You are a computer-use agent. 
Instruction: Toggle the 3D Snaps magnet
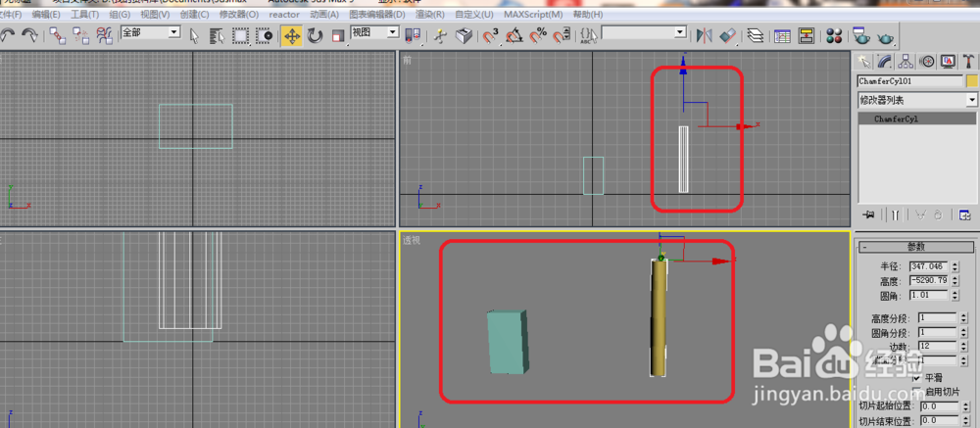[491, 36]
